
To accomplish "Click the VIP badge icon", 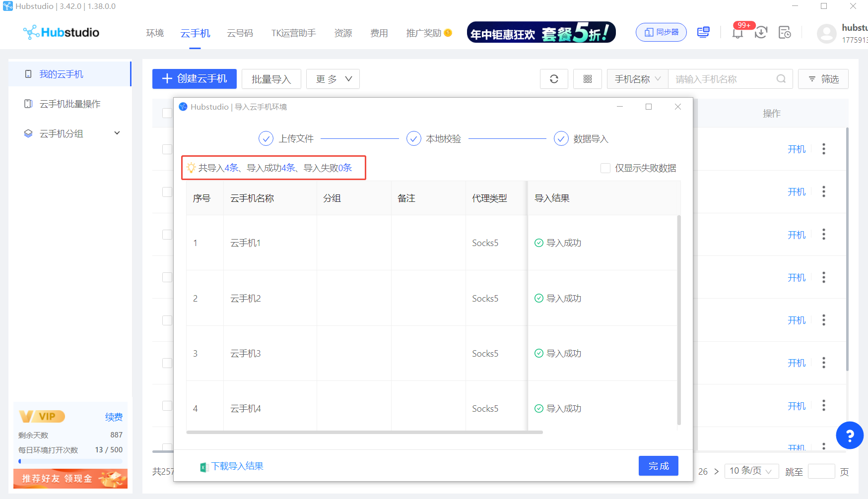I will tap(42, 416).
